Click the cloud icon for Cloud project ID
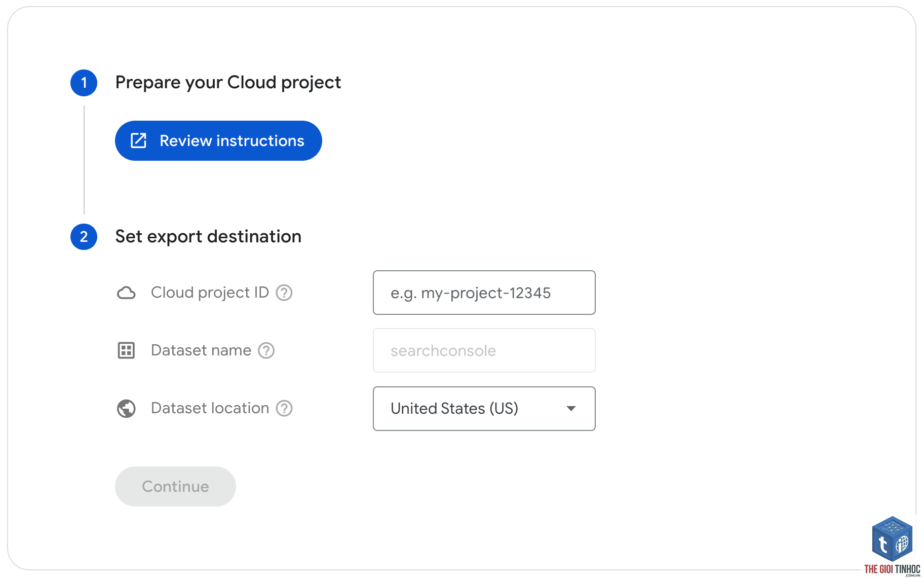This screenshot has width=924, height=578. [x=126, y=293]
